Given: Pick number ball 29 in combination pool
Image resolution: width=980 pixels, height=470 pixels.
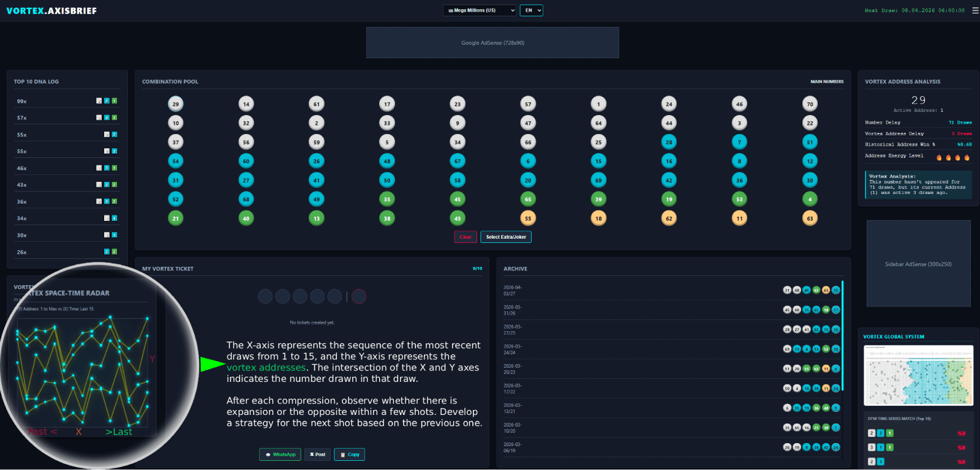Looking at the screenshot, I should pos(176,104).
